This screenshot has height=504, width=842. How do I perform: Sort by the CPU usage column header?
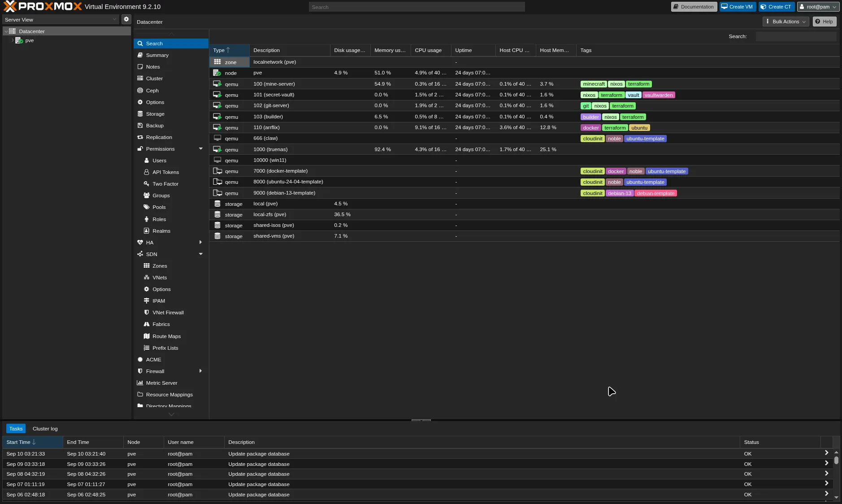(431, 50)
